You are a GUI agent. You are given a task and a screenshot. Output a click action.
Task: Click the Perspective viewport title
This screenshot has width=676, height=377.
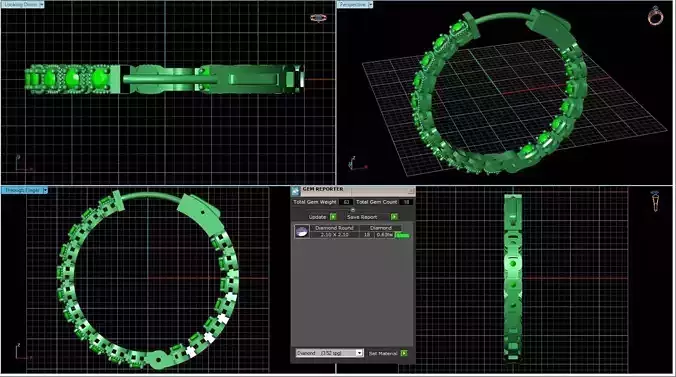[x=353, y=4]
